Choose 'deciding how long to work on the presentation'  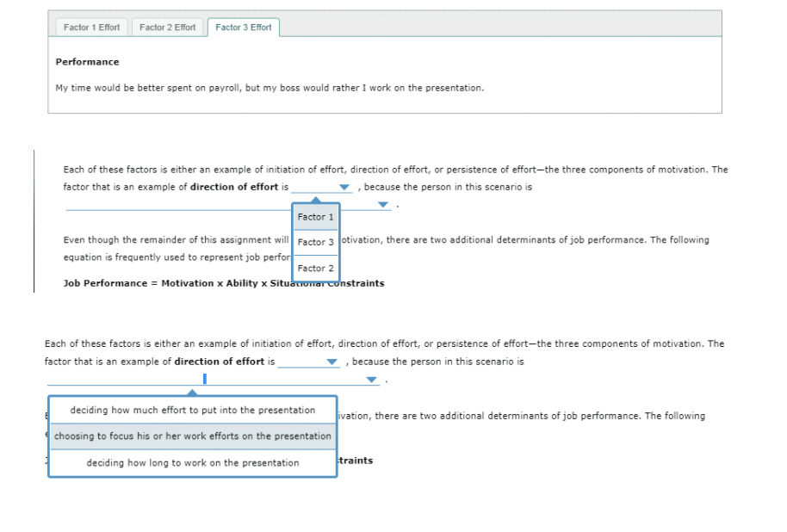tap(192, 462)
